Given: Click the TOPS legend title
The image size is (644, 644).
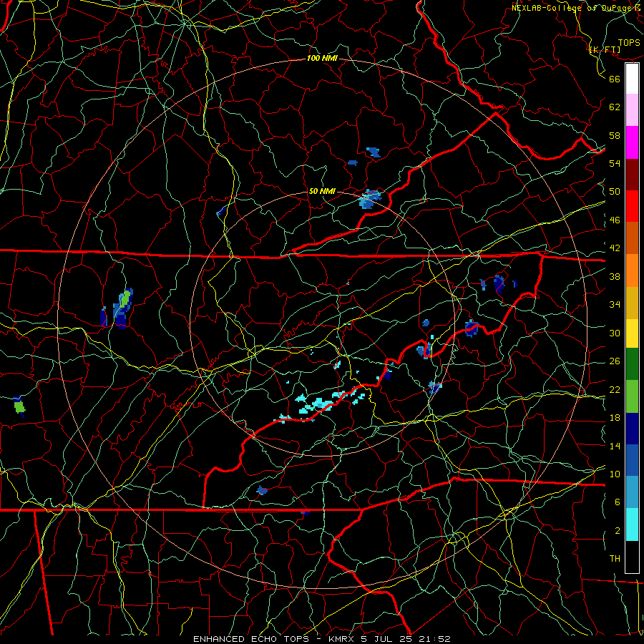Looking at the screenshot, I should coord(629,42).
